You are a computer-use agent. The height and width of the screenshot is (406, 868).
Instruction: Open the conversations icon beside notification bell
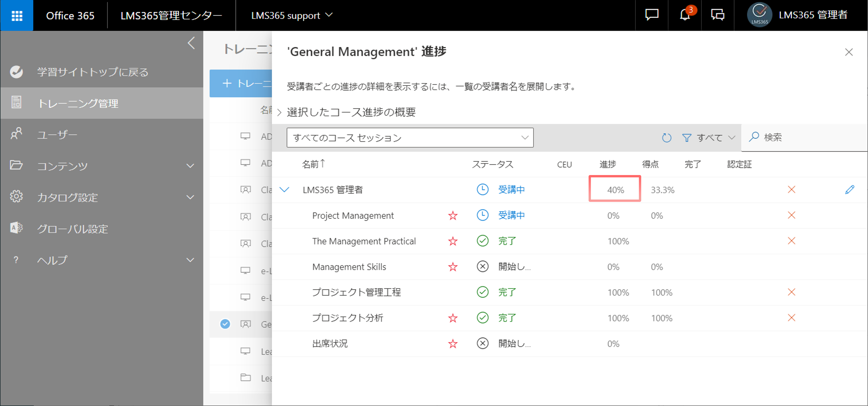tap(718, 15)
